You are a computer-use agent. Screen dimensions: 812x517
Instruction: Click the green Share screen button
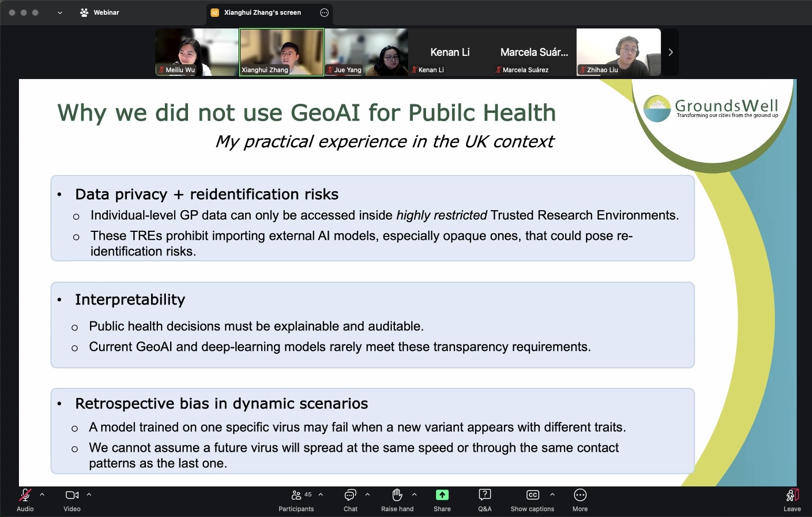pos(442,495)
